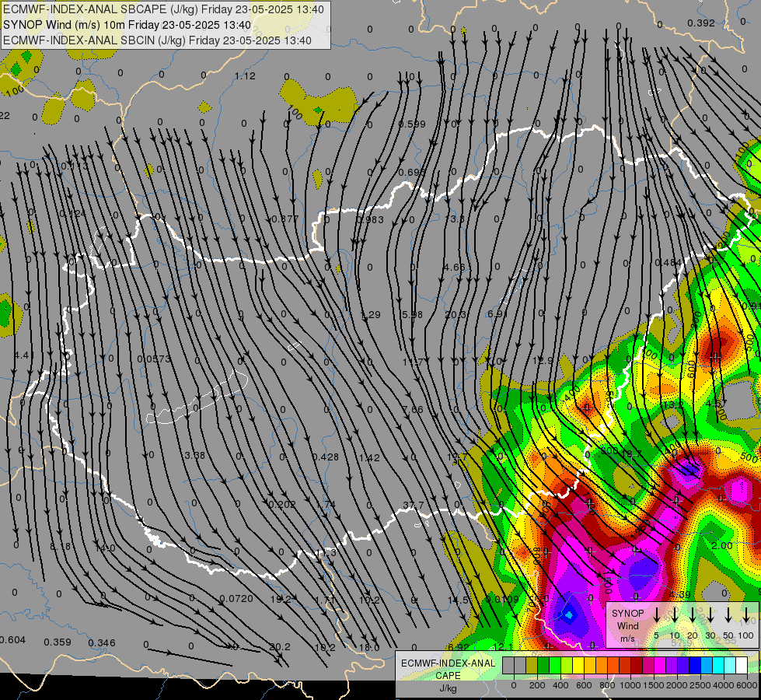Click the 20 m/s wind arrow in legend
This screenshot has height=700, width=761.
pyautogui.click(x=693, y=614)
